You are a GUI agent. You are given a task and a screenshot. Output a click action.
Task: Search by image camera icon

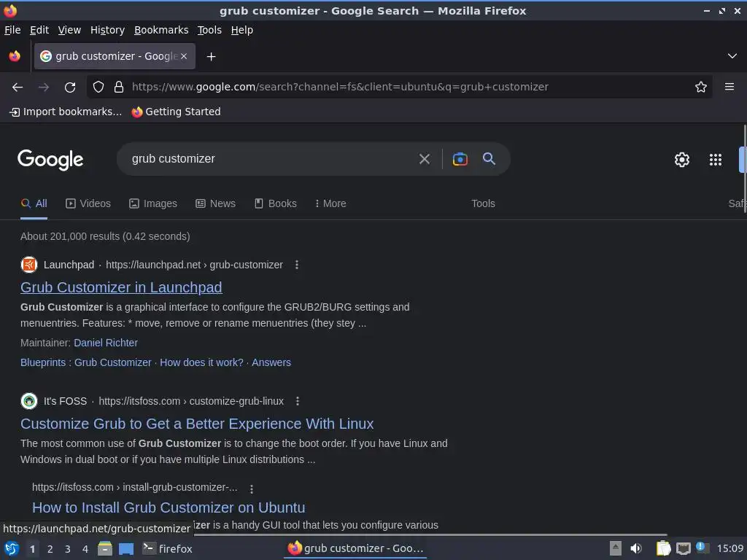pos(460,159)
